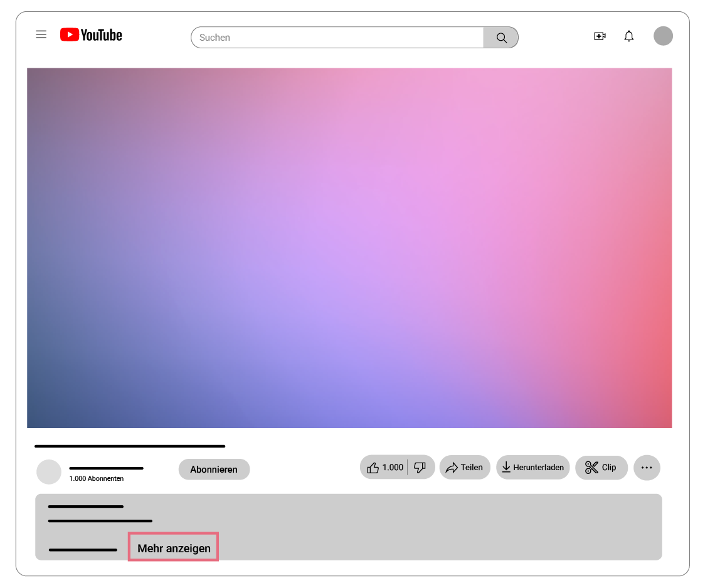Image resolution: width=720 pixels, height=588 pixels.
Task: Like the video with thumbs-up
Action: coord(385,467)
